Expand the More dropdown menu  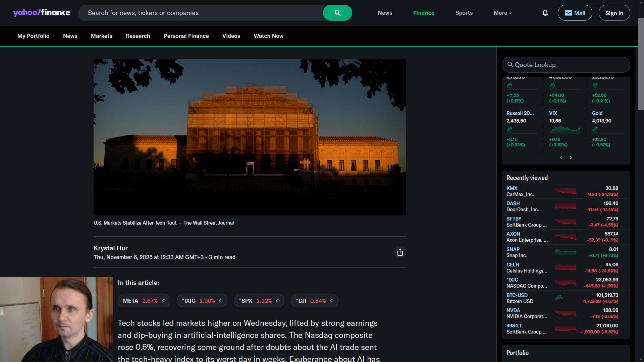click(x=502, y=13)
